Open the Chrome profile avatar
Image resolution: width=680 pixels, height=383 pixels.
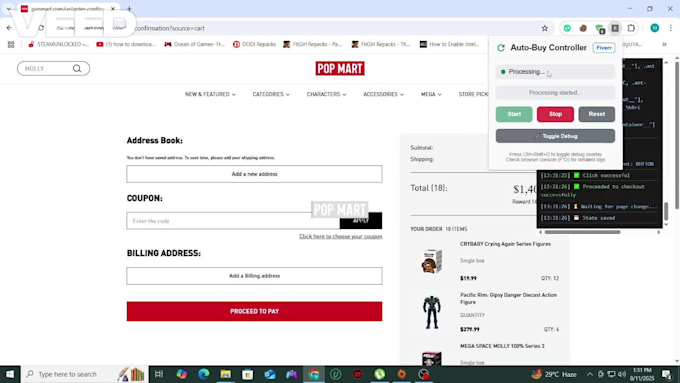coord(655,28)
